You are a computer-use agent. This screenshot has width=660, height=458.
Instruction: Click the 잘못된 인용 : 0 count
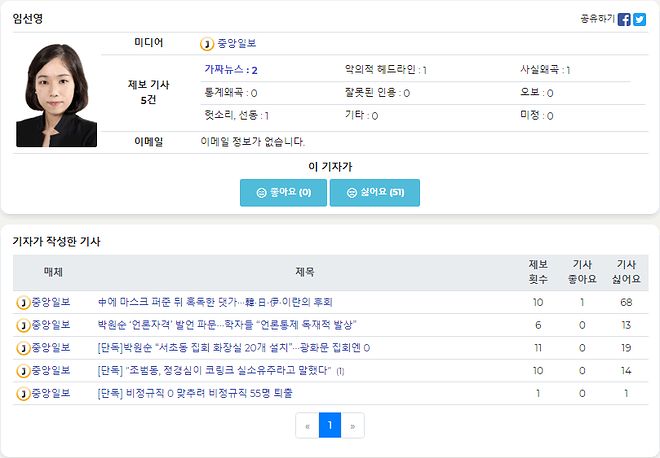tap(377, 93)
